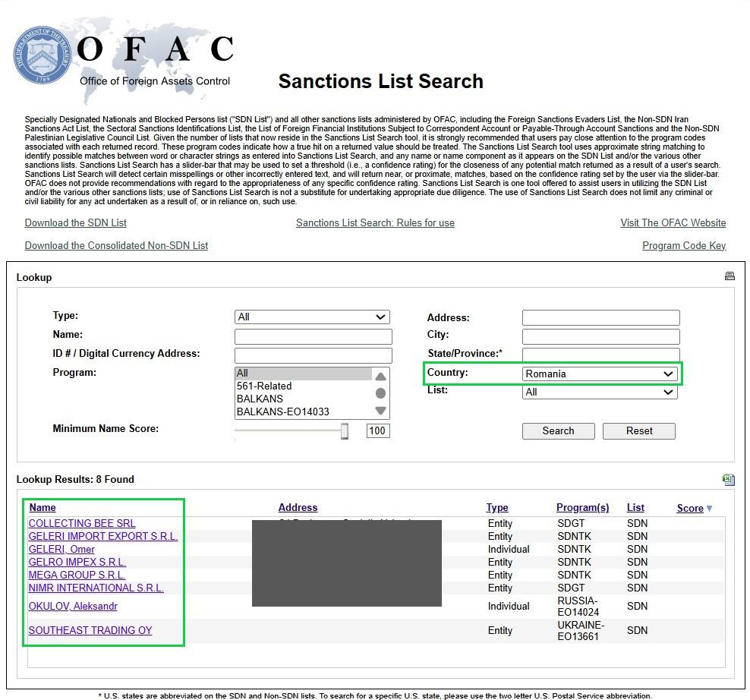
Task: Click SDGT program in COLLECTING BEE row
Action: tap(571, 523)
